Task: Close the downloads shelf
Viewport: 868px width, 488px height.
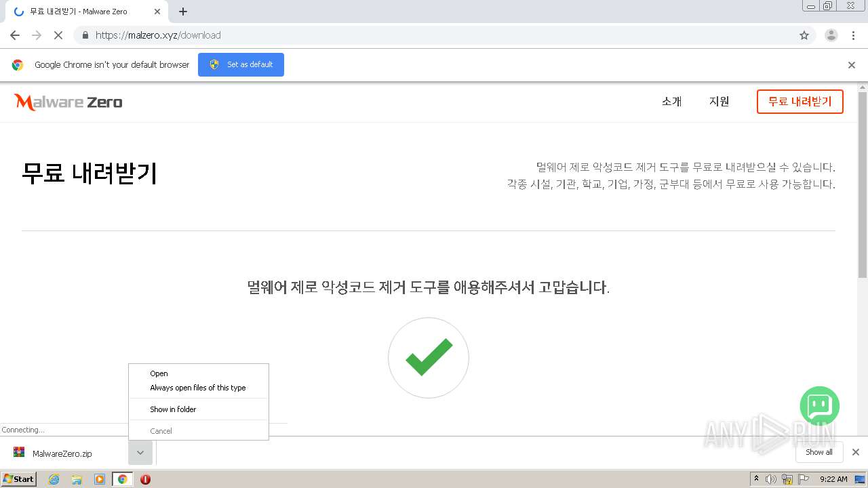Action: click(x=856, y=452)
